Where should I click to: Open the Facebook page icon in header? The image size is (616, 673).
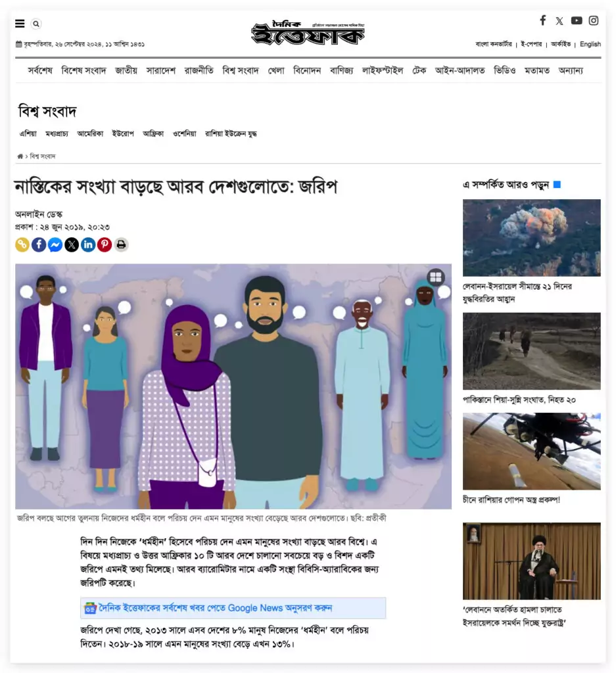pyautogui.click(x=543, y=20)
